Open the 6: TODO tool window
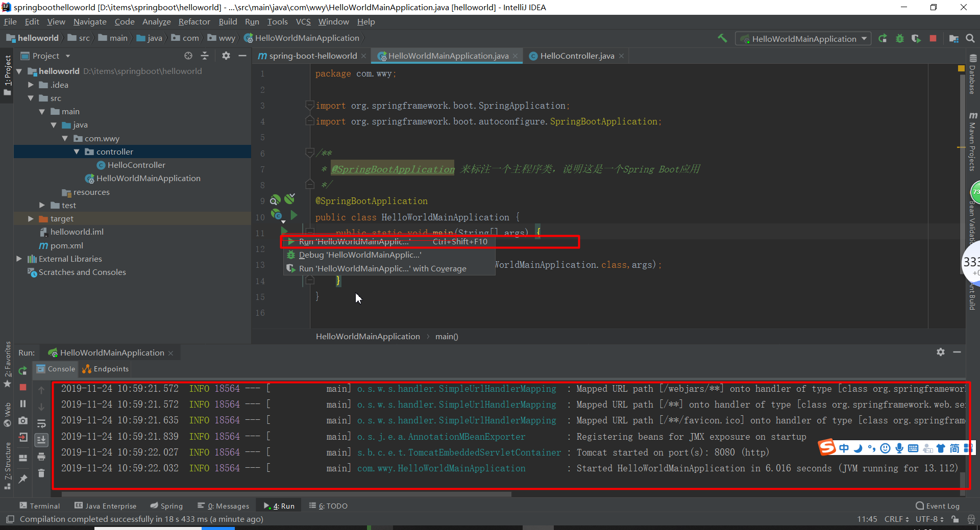The image size is (980, 530). (x=328, y=506)
